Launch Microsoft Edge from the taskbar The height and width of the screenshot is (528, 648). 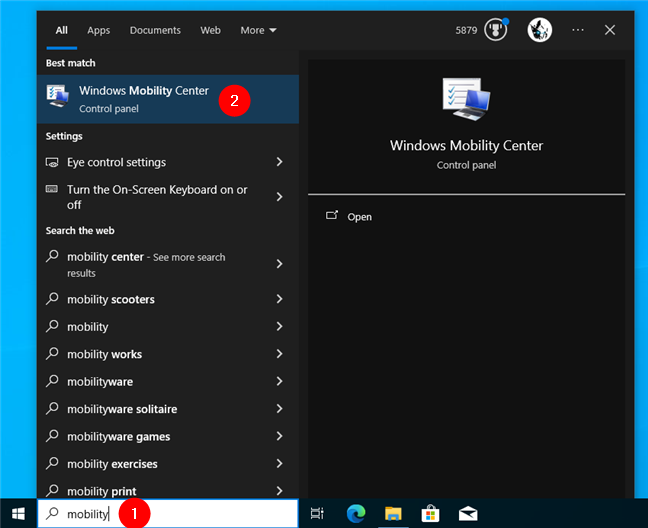tap(355, 514)
